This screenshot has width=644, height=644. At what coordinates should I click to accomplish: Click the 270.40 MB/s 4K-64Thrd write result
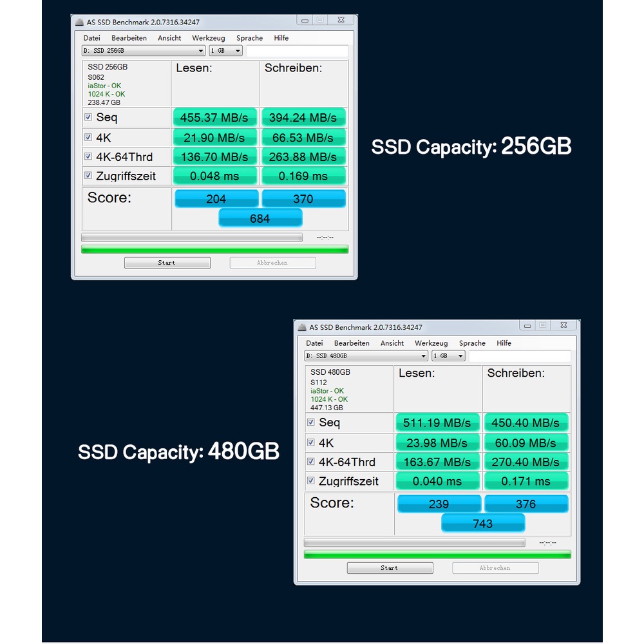pyautogui.click(x=526, y=462)
